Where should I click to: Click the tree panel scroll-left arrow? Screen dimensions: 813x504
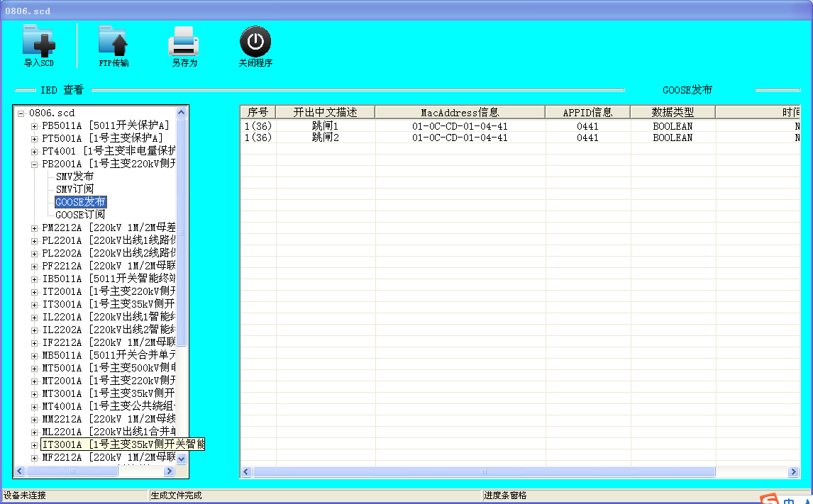point(20,471)
